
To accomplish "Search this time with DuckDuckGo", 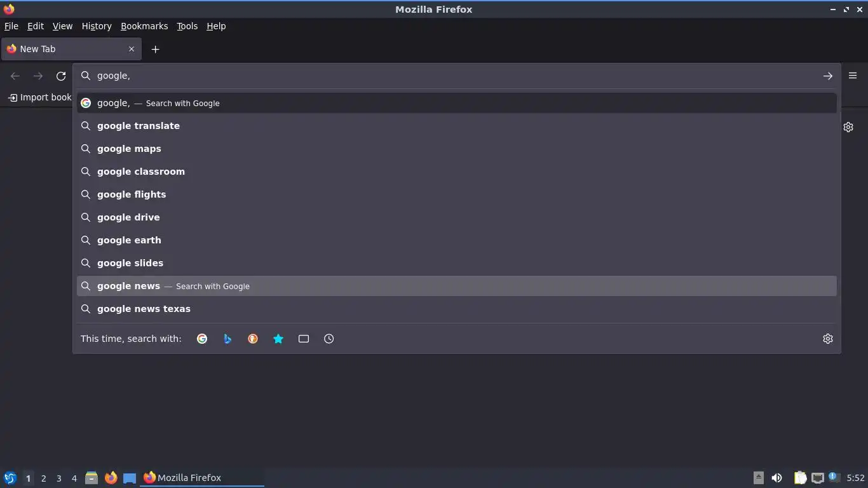I will click(x=253, y=339).
